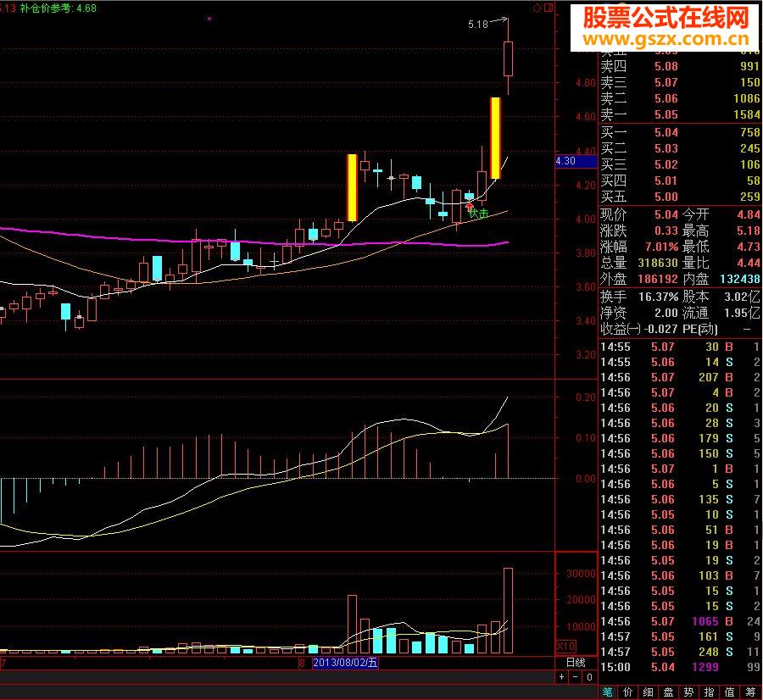Click the 5.18 high price annotation
The height and width of the screenshot is (700, 763).
[478, 25]
